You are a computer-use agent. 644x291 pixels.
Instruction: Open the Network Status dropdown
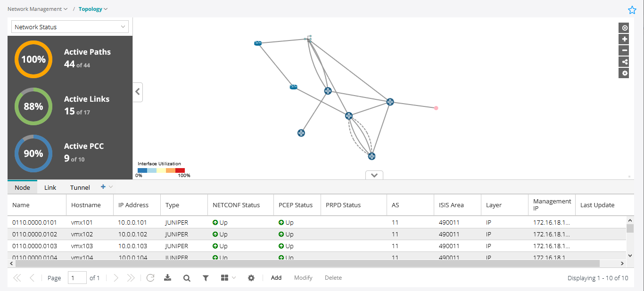[x=69, y=26]
